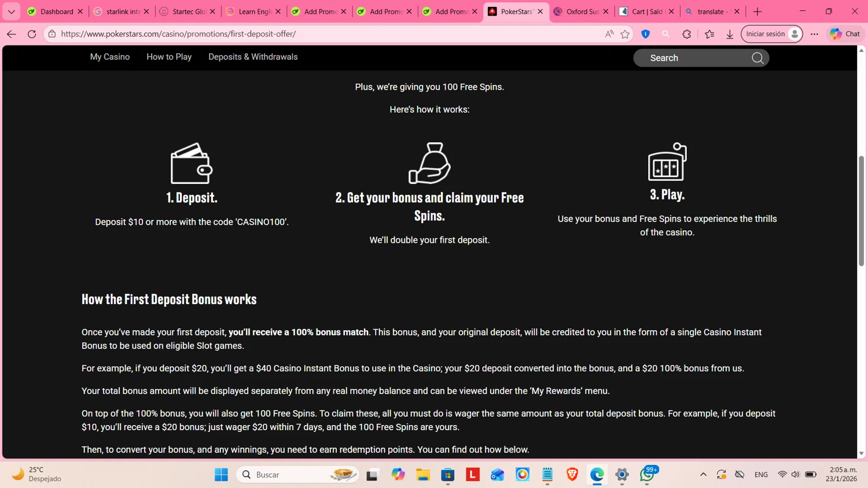Open Deposits & Withdrawals menu item

pos(253,57)
